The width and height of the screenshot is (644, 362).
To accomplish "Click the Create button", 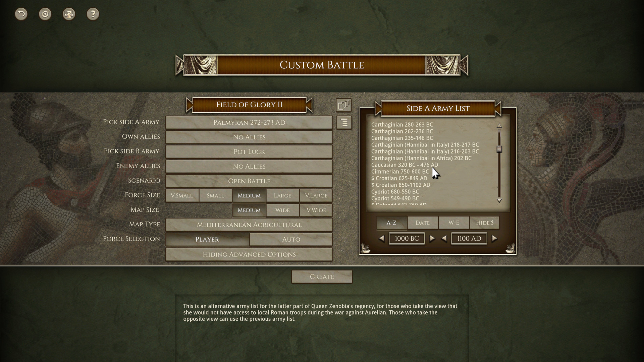I will pyautogui.click(x=322, y=277).
